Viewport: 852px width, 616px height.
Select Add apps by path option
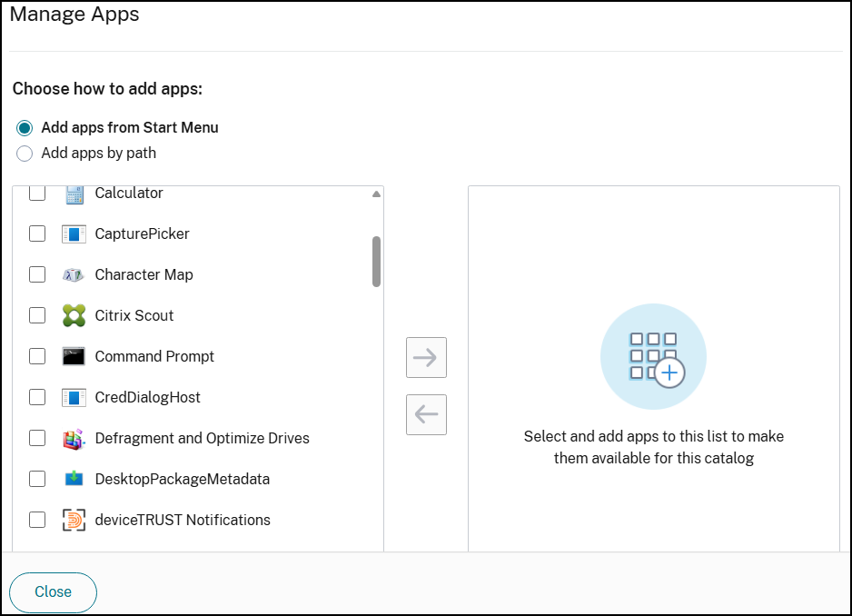pos(25,154)
